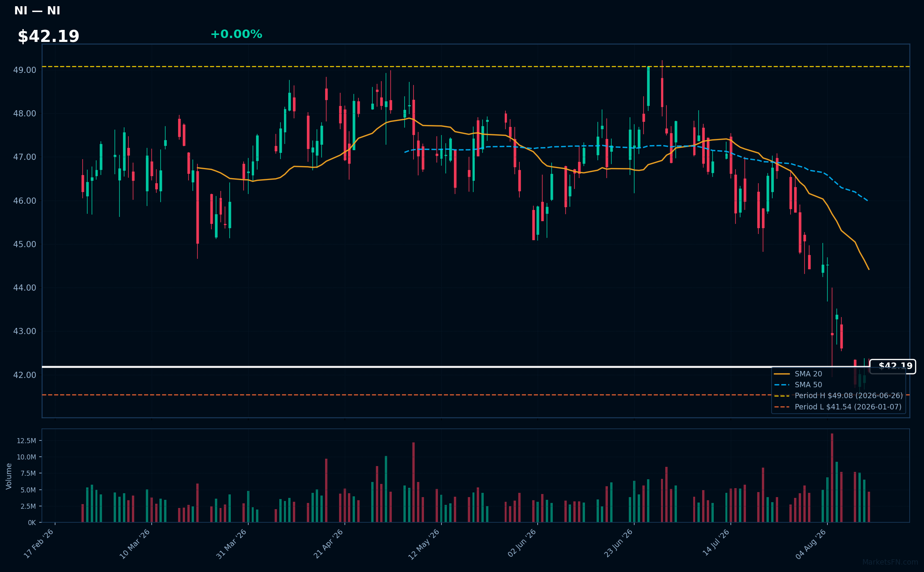Click the "10 Mar '26" date label
This screenshot has height=572, width=924.
pos(135,544)
